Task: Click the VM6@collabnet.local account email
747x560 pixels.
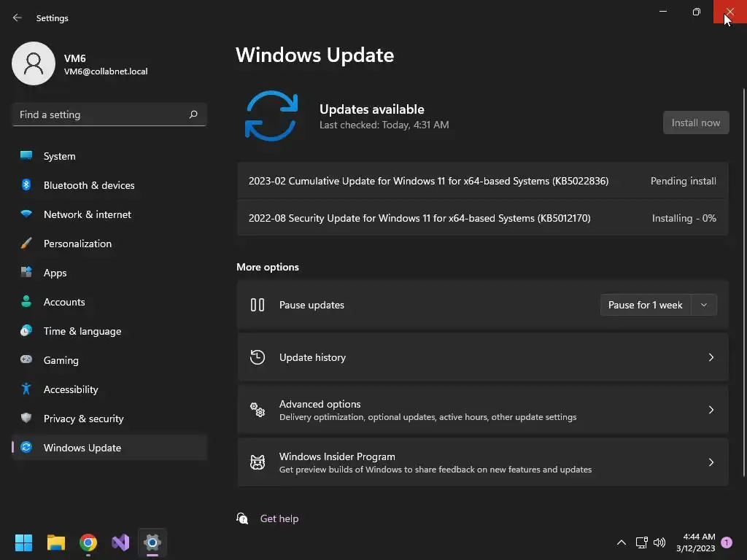Action: coord(106,71)
